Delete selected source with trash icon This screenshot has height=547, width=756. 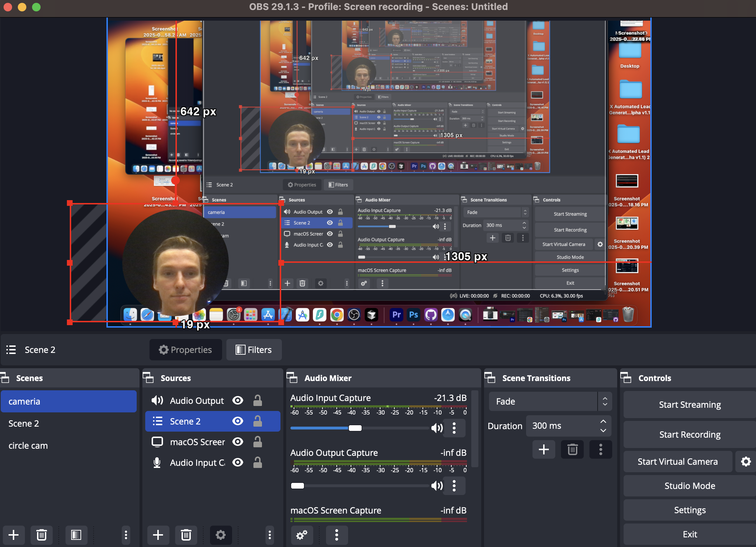[186, 535]
